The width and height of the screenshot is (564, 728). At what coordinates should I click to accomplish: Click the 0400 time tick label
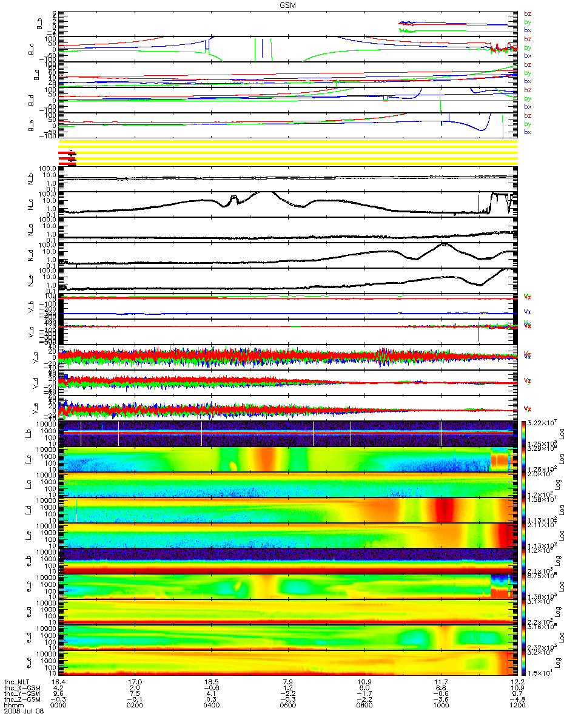(x=211, y=704)
